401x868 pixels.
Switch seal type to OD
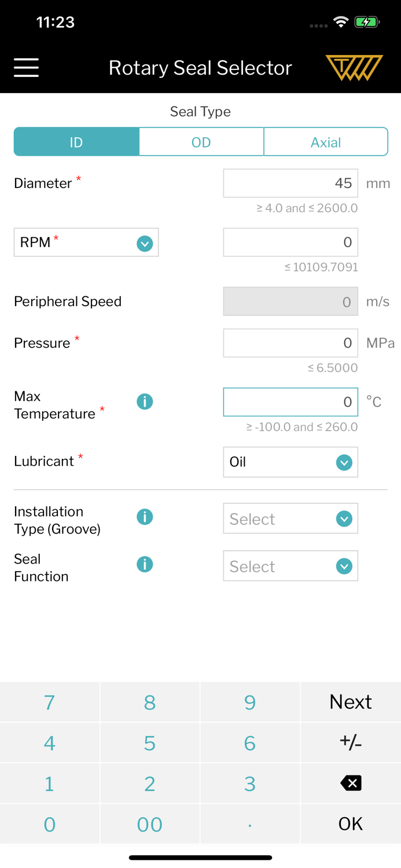tap(201, 142)
